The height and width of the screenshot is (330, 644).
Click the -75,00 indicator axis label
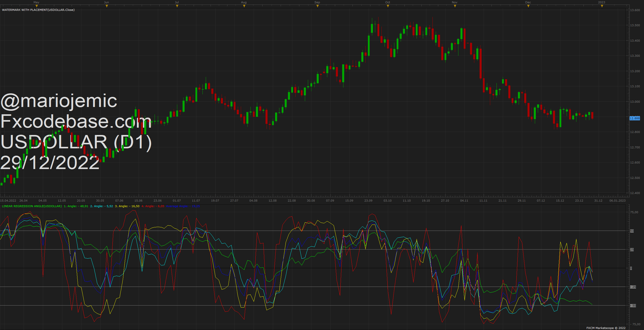pos(635,324)
